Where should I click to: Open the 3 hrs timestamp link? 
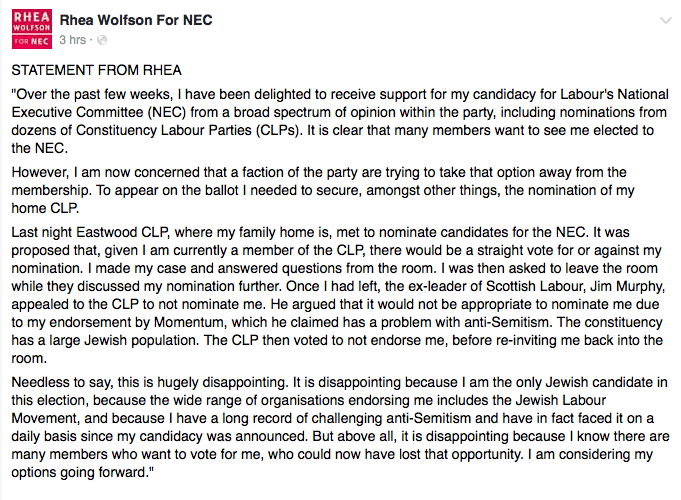(x=73, y=40)
